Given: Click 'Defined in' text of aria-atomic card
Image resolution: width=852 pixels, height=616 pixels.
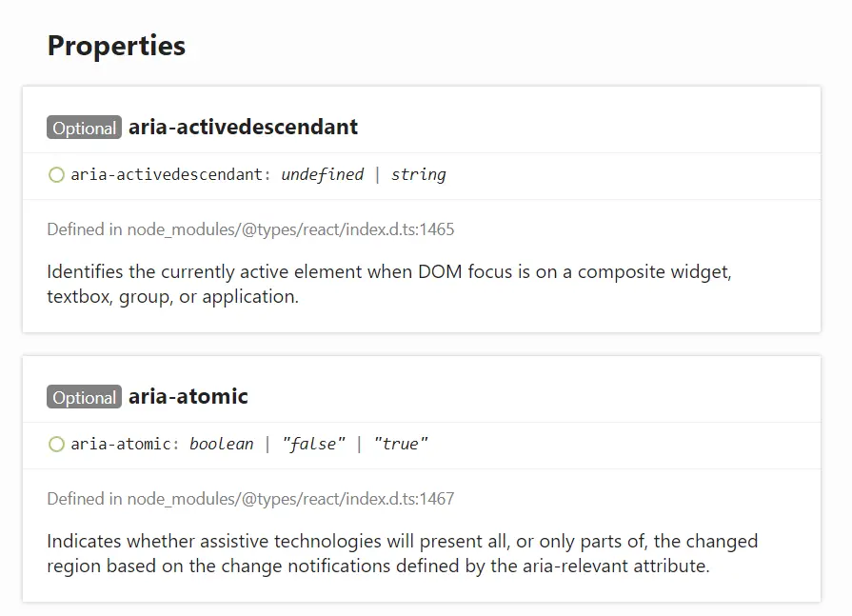Looking at the screenshot, I should coord(85,499).
